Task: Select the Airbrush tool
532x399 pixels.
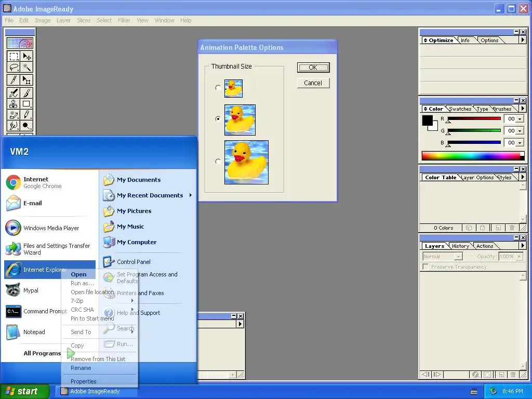Action: (14, 92)
